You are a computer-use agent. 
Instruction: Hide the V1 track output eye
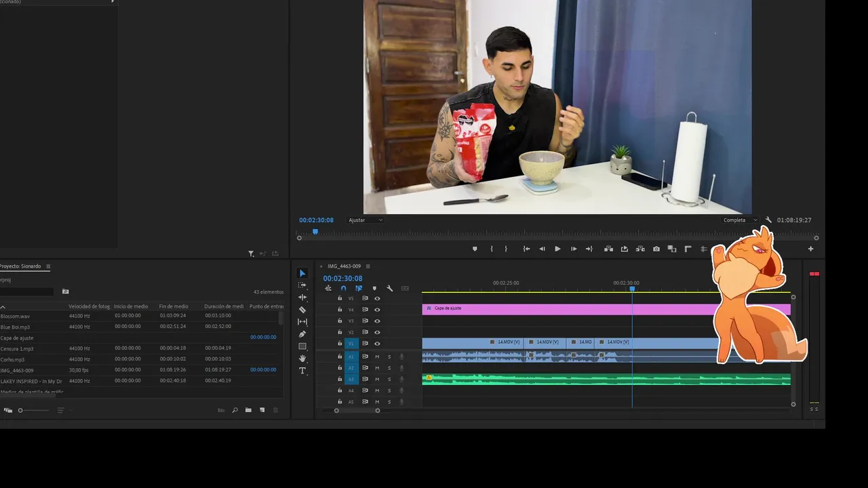pyautogui.click(x=378, y=344)
